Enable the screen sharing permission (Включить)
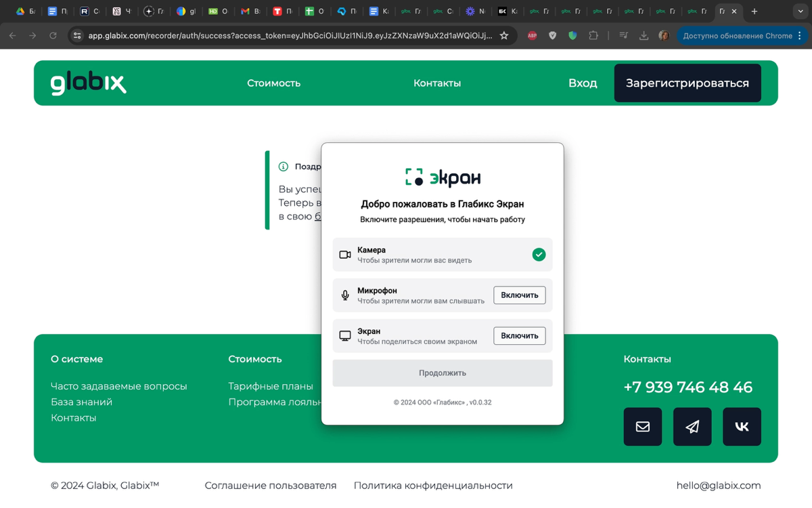 [519, 335]
